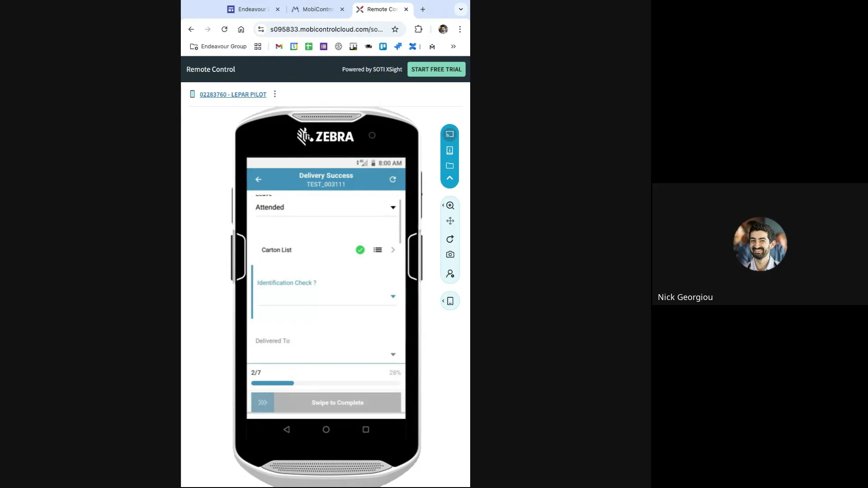This screenshot has height=488, width=868.
Task: Click the browser back button
Action: 191,29
